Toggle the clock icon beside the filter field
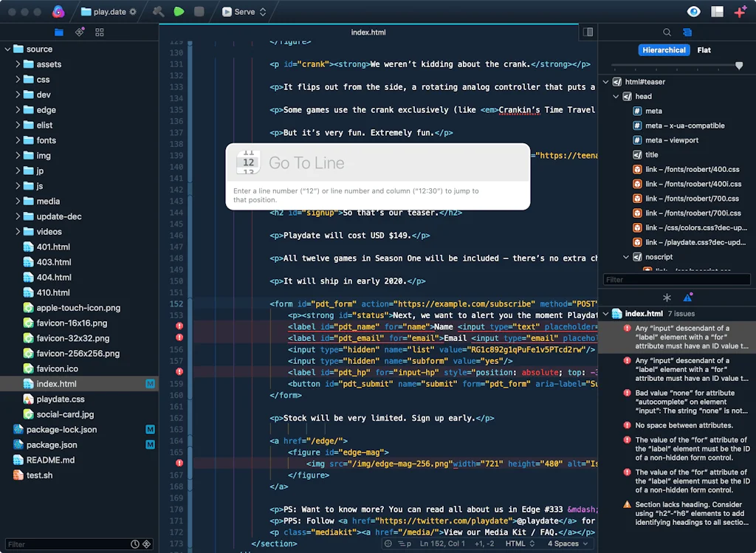This screenshot has width=756, height=553. click(x=135, y=543)
